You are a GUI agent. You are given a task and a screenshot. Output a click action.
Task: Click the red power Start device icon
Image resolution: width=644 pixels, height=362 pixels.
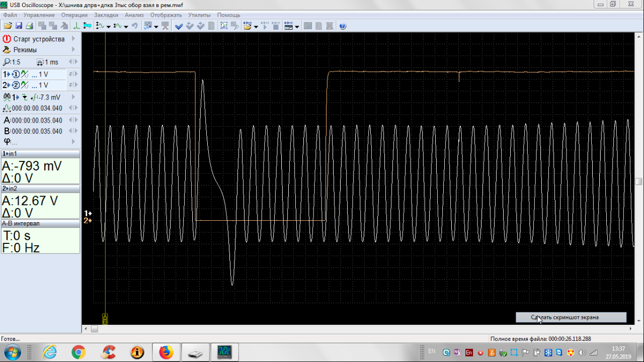(7, 39)
